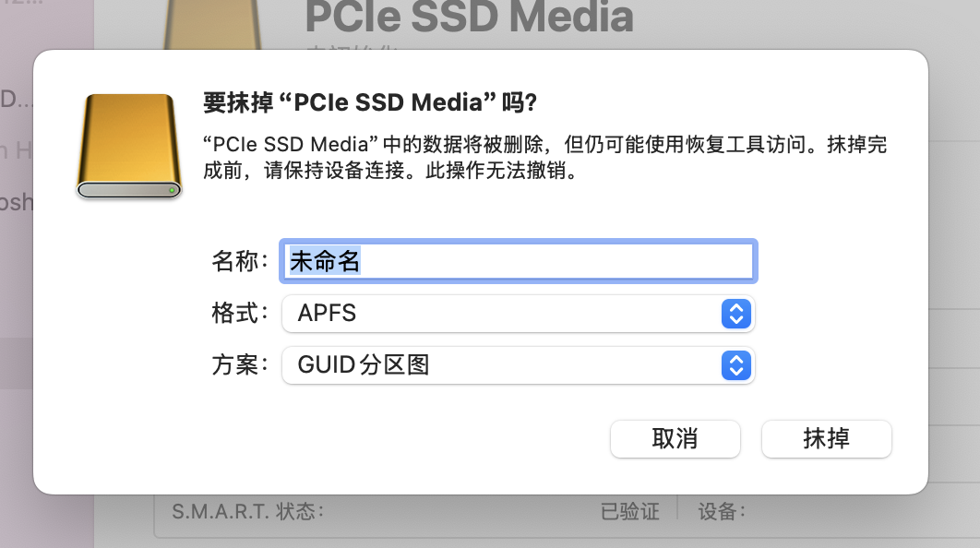
Task: Click blue arrows on GUID分区图 scheme selector
Action: click(735, 365)
